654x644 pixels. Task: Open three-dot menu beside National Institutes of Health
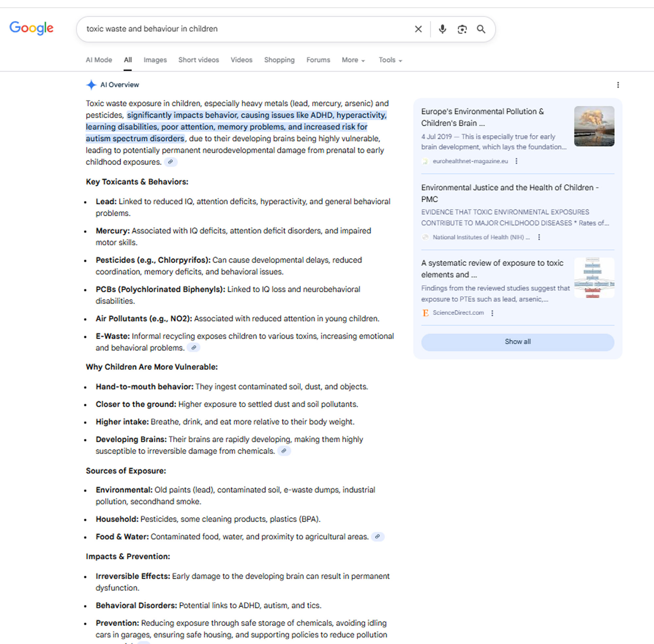pos(539,237)
